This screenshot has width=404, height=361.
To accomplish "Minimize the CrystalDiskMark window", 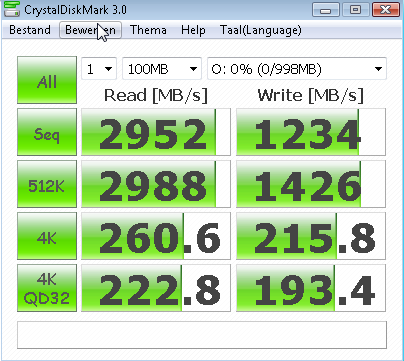I will (326, 10).
